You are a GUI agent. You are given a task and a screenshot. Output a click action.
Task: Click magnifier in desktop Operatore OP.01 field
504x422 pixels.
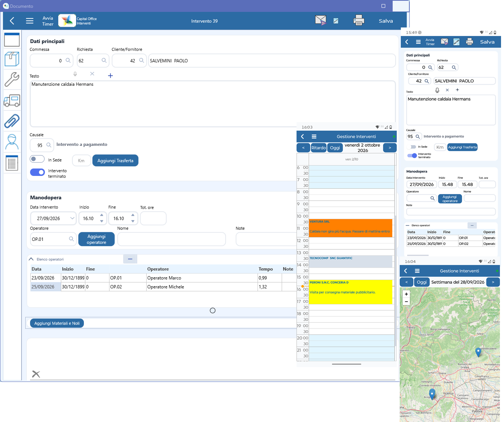coord(71,239)
